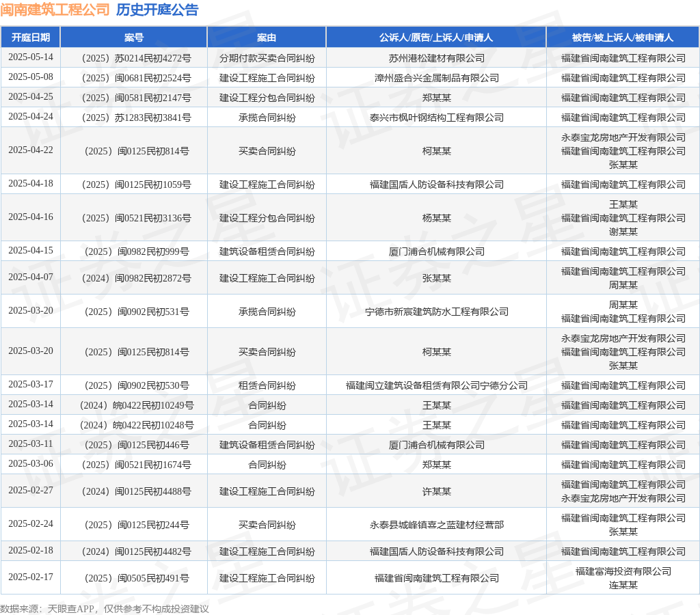700x615 pixels.
Task: Select date cell 2025-04-16
Action: click(30, 217)
